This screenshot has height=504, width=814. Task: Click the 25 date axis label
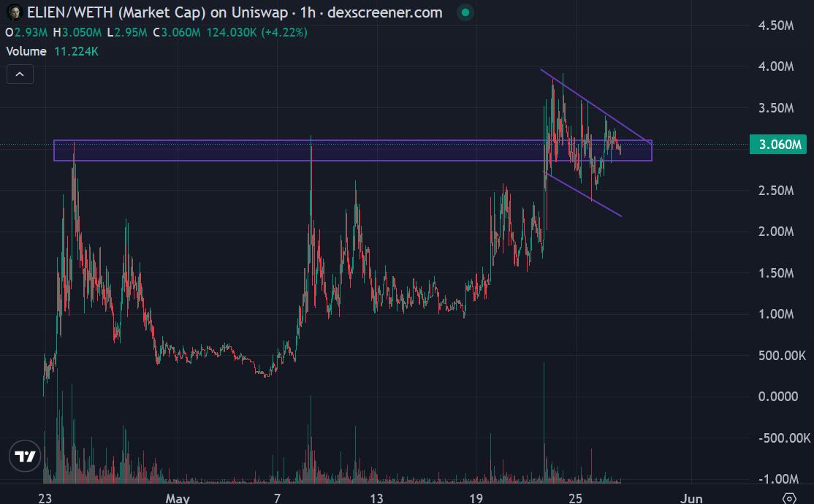(x=575, y=498)
